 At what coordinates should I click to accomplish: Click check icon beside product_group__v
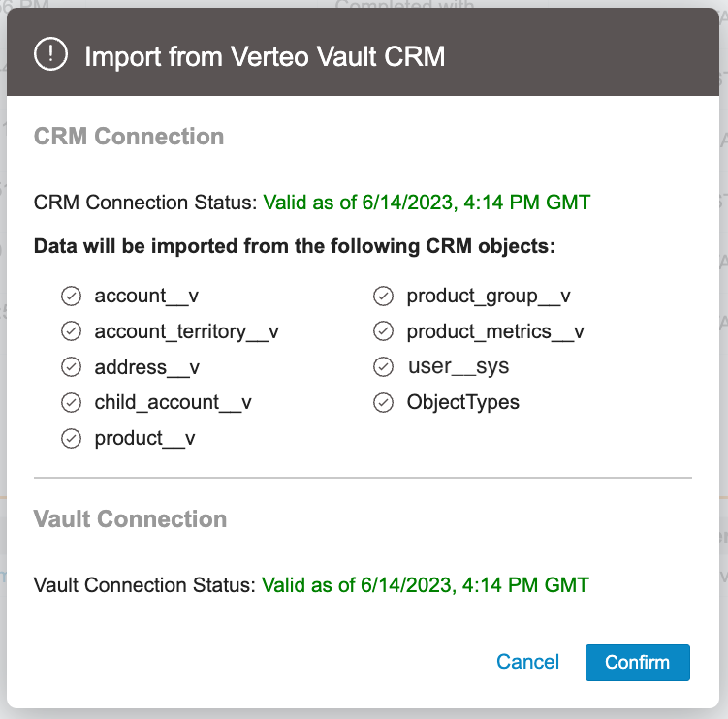pos(383,296)
